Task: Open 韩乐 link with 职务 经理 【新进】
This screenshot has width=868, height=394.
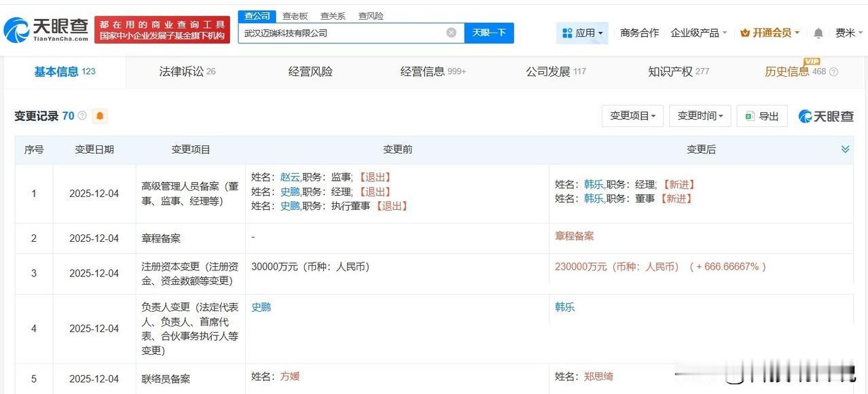Action: 594,184
